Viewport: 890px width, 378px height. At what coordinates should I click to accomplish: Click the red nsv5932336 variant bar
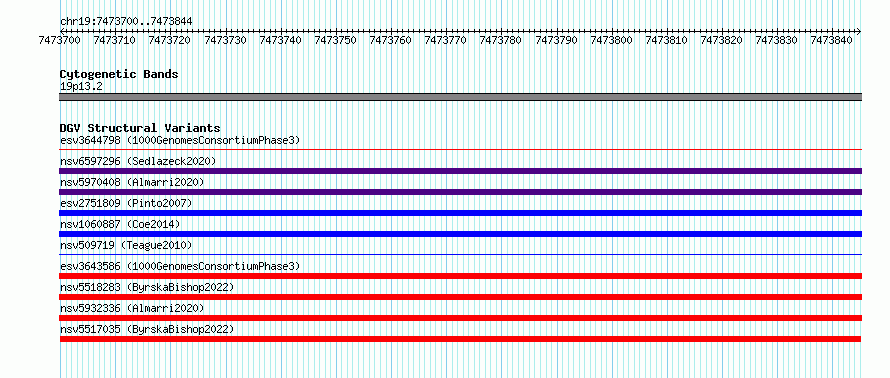pyautogui.click(x=460, y=318)
